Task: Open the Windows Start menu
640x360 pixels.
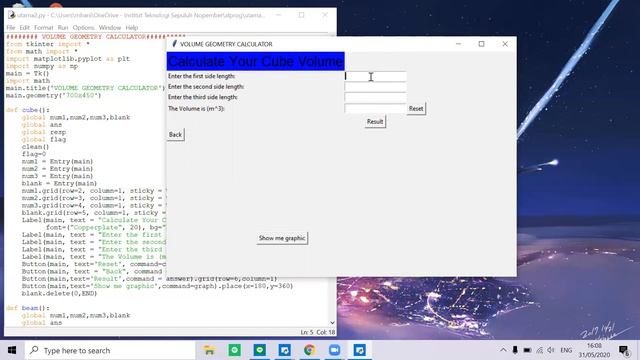Action: coord(12,350)
